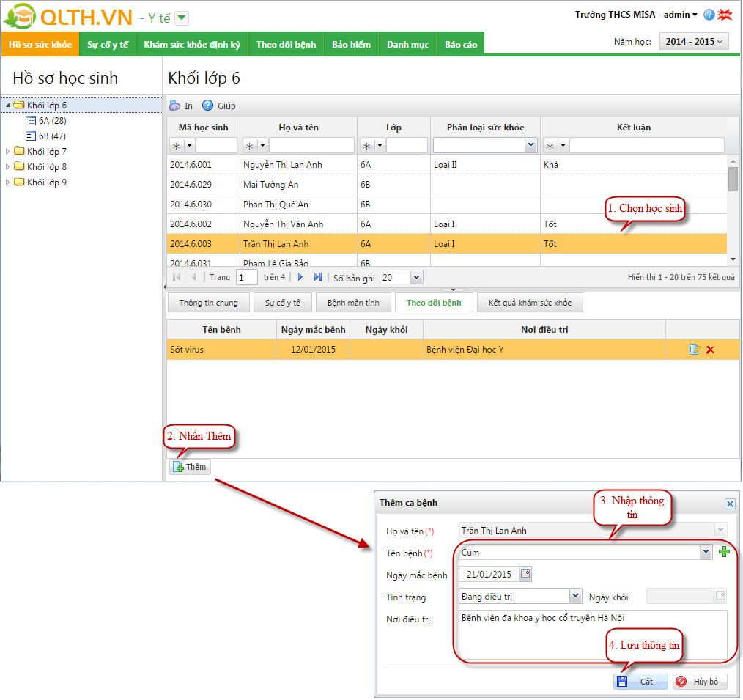Screen dimensions: 743x700
Task: Click green plus icon beside Tên bệnh
Action: (724, 552)
